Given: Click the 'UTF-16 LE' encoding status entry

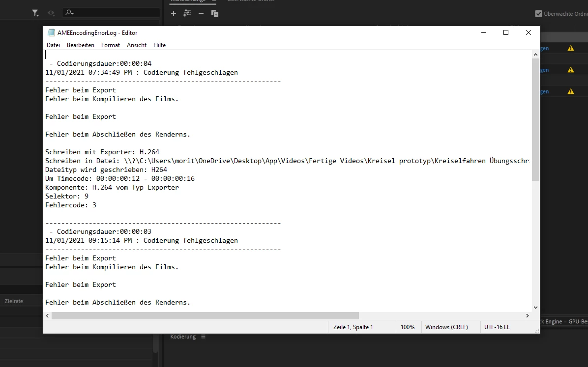Looking at the screenshot, I should pyautogui.click(x=497, y=327).
